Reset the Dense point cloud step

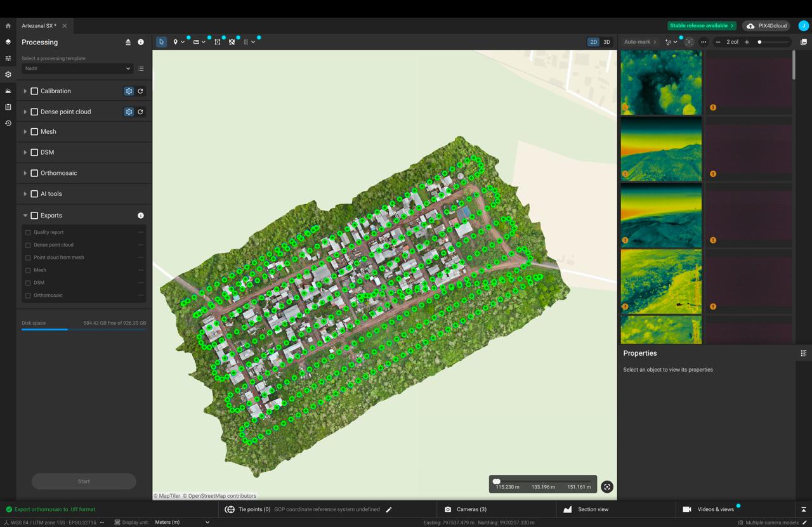[x=141, y=112]
